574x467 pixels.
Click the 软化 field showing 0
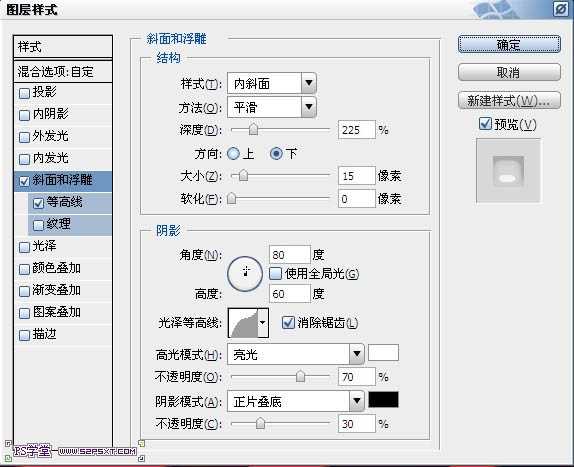click(357, 199)
